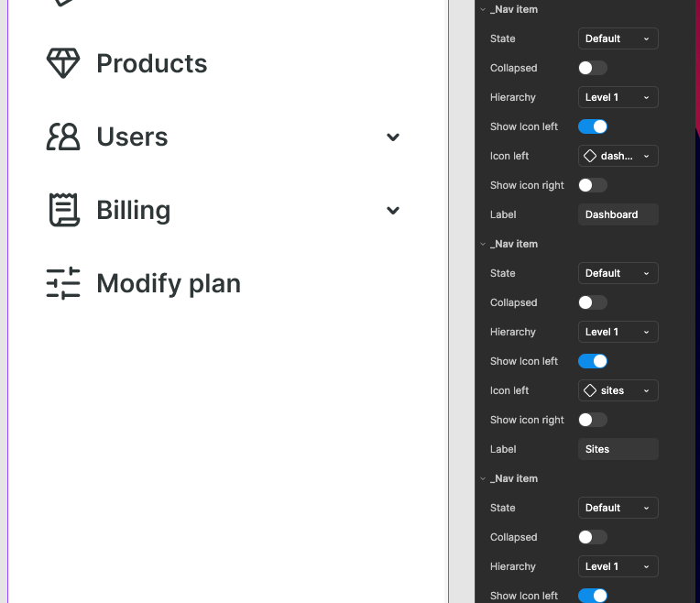Click the diamond instance icon beside dash...
This screenshot has width=700, height=603.
[x=590, y=156]
